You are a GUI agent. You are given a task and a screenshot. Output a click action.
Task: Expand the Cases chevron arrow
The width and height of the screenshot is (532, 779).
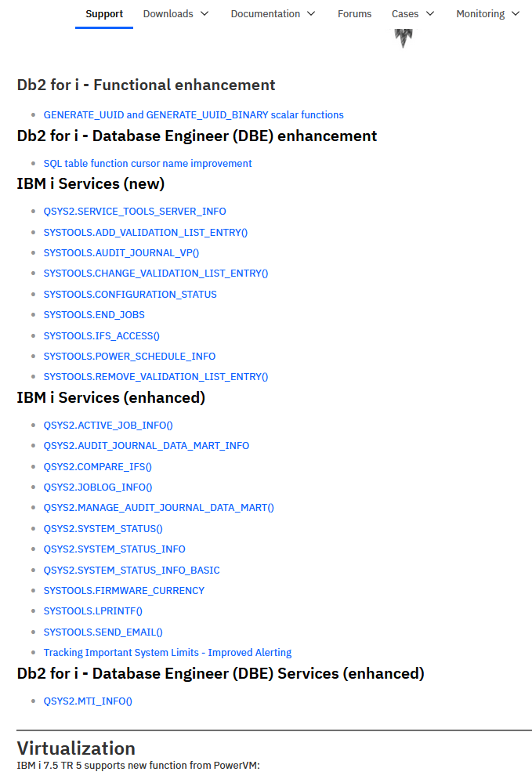[x=430, y=14]
